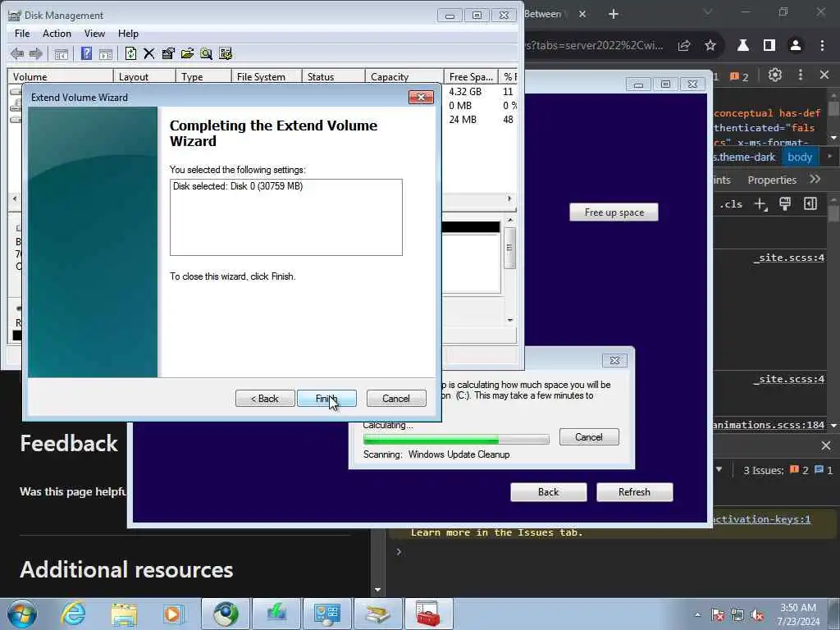840x630 pixels.
Task: Click the new style rule plus icon
Action: point(760,204)
